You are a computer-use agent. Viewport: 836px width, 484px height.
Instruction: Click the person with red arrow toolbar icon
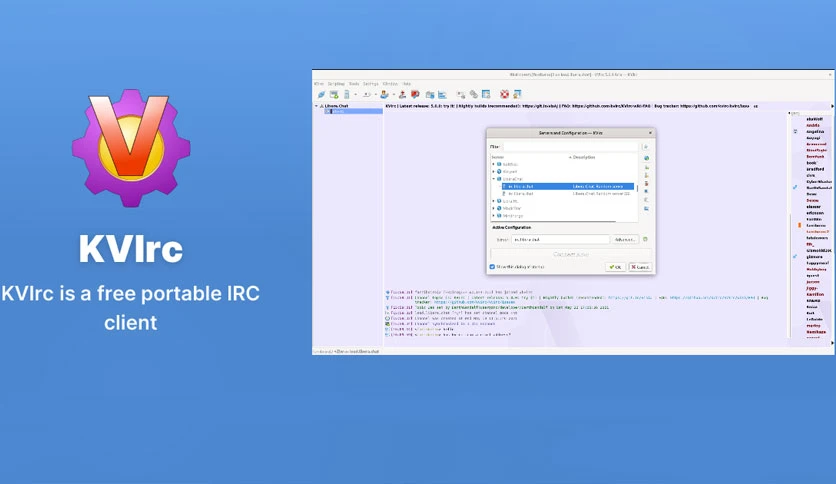(x=402, y=94)
